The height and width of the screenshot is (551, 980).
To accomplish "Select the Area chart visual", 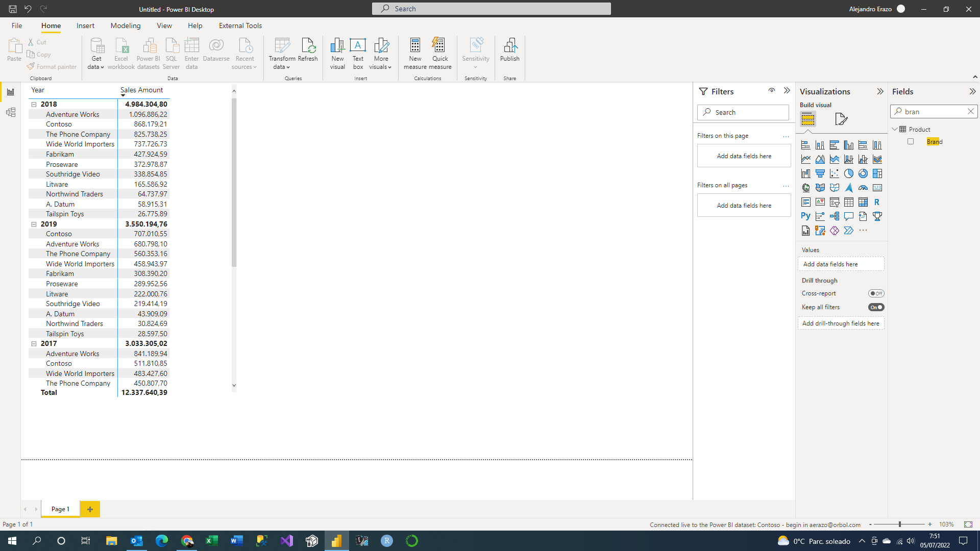I will pos(820,159).
